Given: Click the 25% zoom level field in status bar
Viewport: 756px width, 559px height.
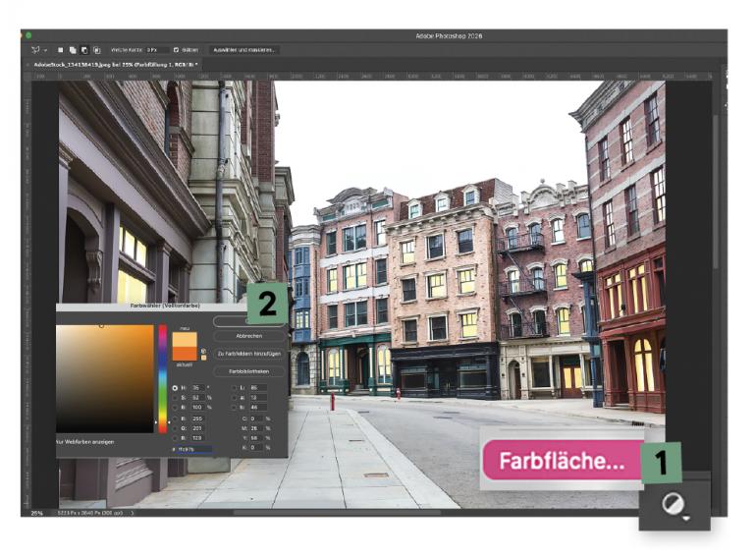Looking at the screenshot, I should 36,513.
